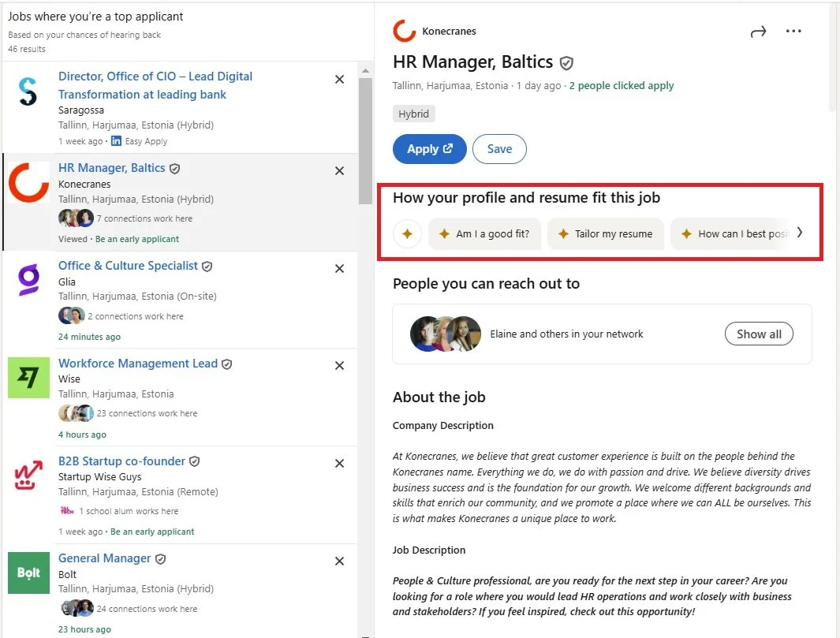Click '2 connections work here' text
Viewport: 840px width, 638px height.
pyautogui.click(x=136, y=316)
